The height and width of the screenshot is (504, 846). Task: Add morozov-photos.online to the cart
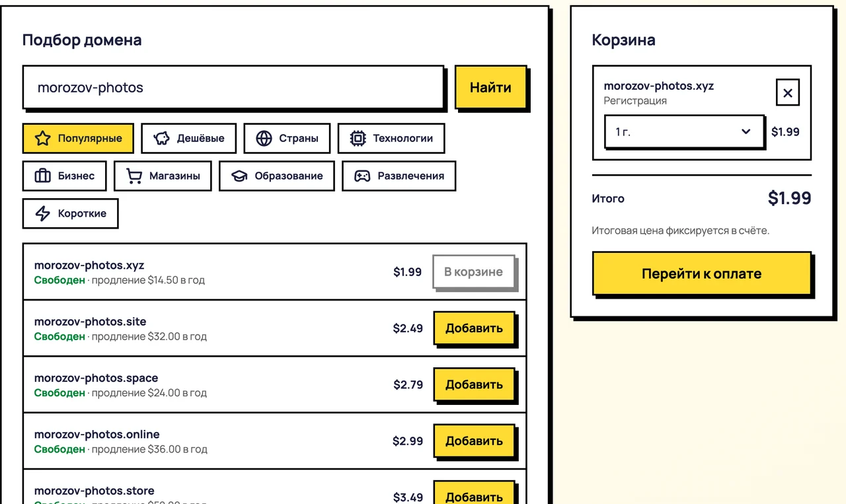coord(474,441)
